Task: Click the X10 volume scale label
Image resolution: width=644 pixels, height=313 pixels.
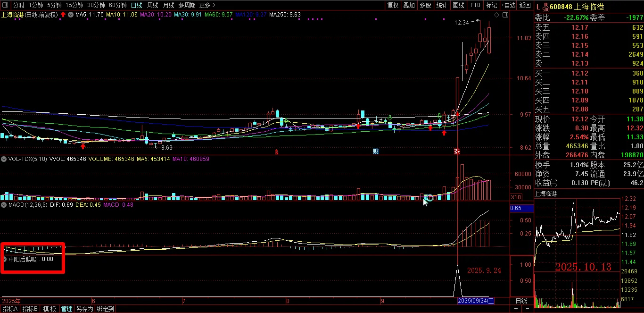Action: click(x=516, y=197)
